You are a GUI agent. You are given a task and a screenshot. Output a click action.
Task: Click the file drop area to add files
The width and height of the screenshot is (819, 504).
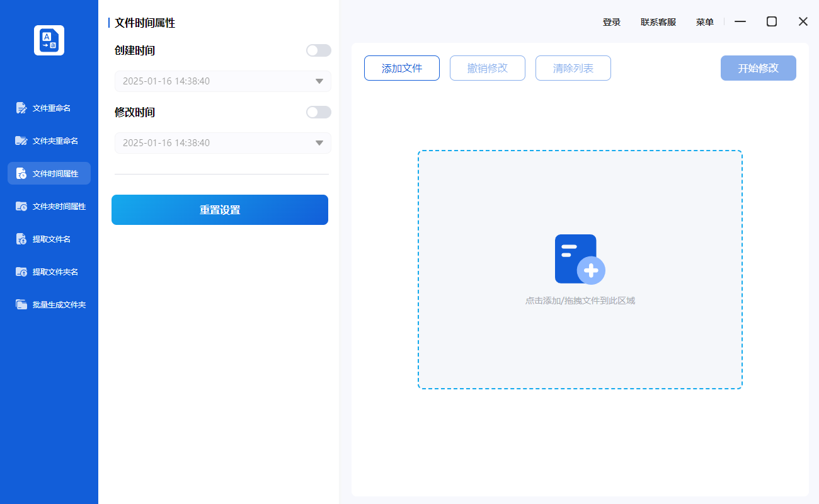pos(580,270)
